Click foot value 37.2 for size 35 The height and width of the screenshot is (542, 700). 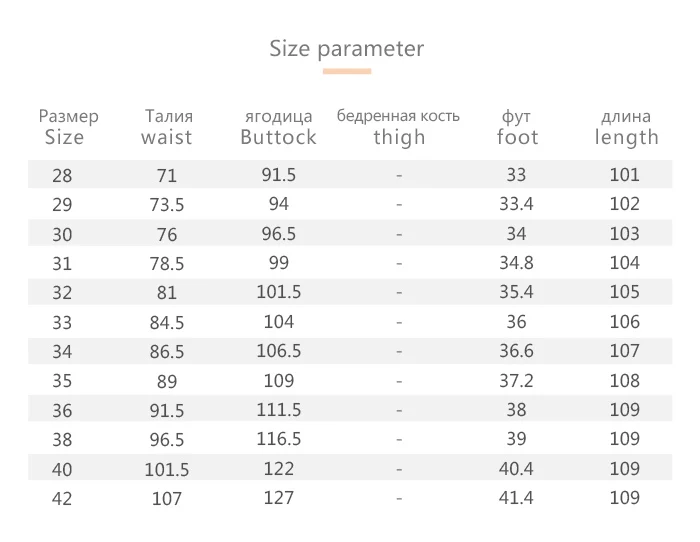pos(516,380)
